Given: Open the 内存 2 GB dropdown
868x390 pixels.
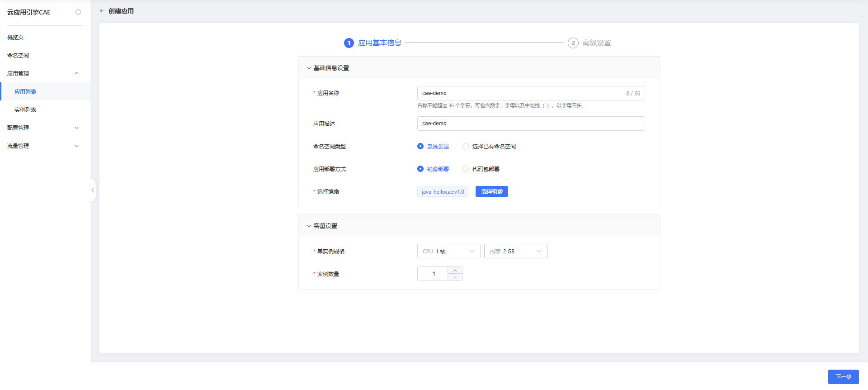Looking at the screenshot, I should pos(515,251).
